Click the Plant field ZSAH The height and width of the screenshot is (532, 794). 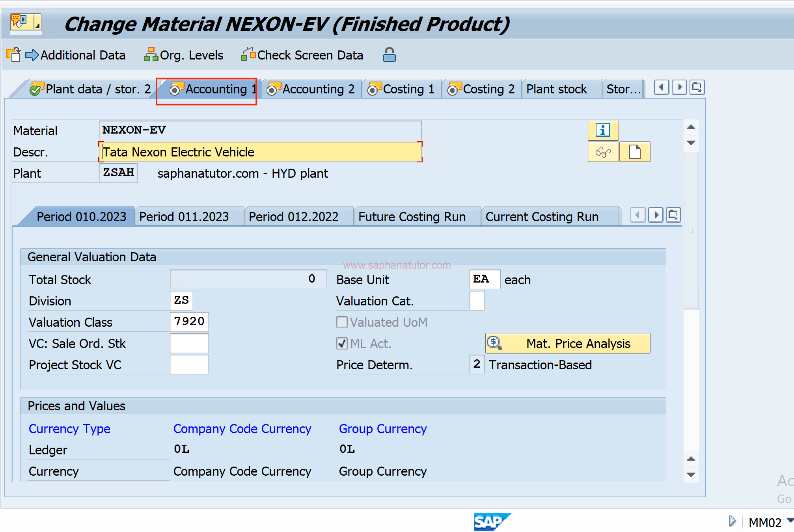tap(118, 173)
